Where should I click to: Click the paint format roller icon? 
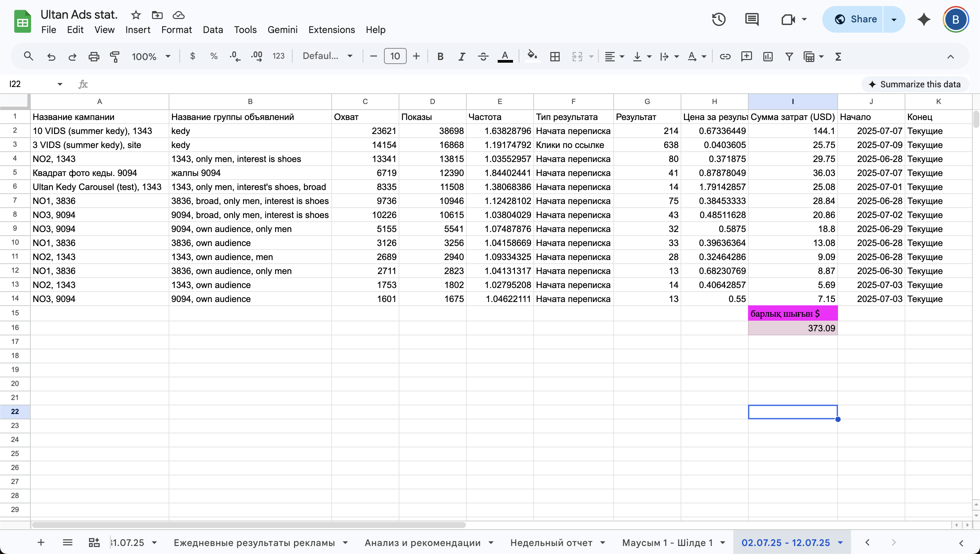click(115, 57)
